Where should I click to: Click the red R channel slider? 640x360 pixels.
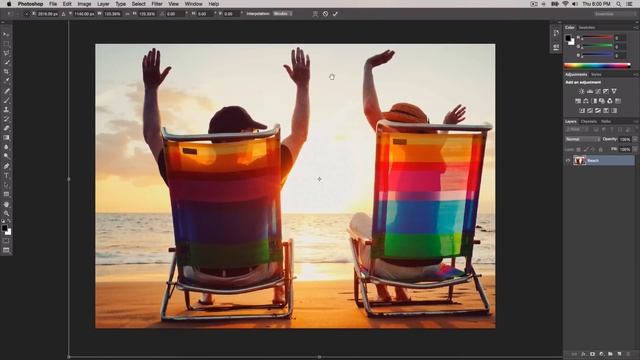(597, 38)
